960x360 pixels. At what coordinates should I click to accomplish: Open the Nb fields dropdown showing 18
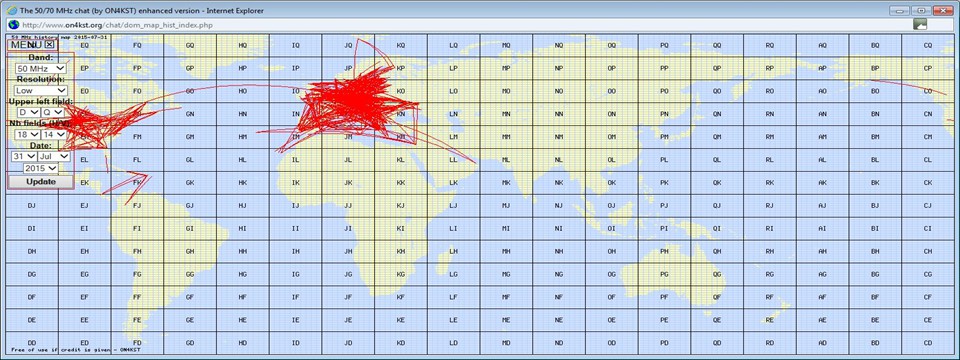25,134
